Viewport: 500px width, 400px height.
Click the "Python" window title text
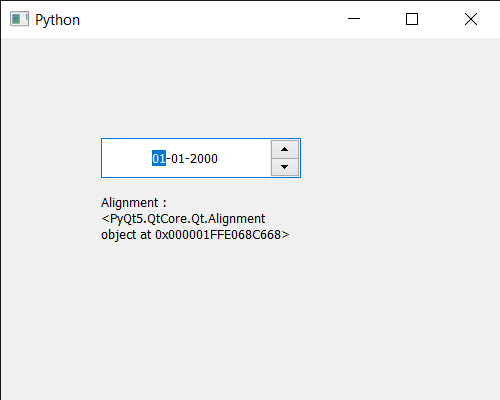point(58,20)
